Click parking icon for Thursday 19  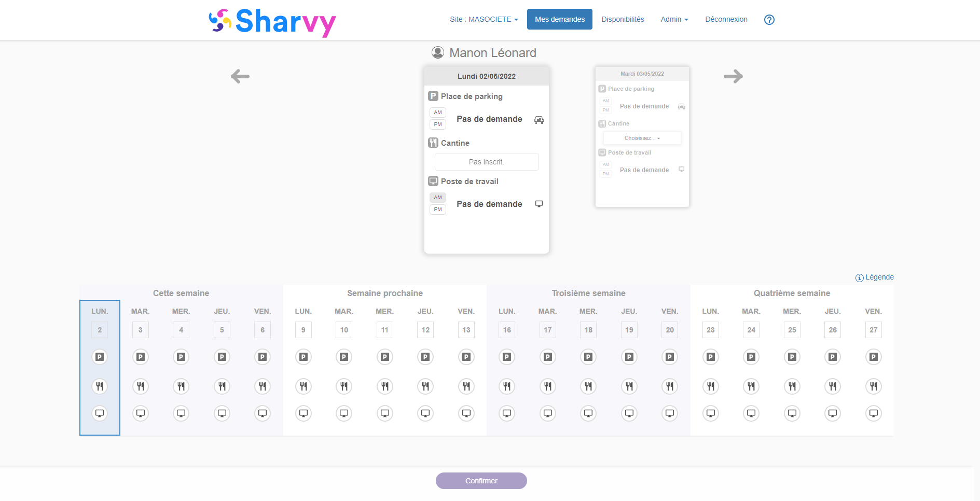629,357
